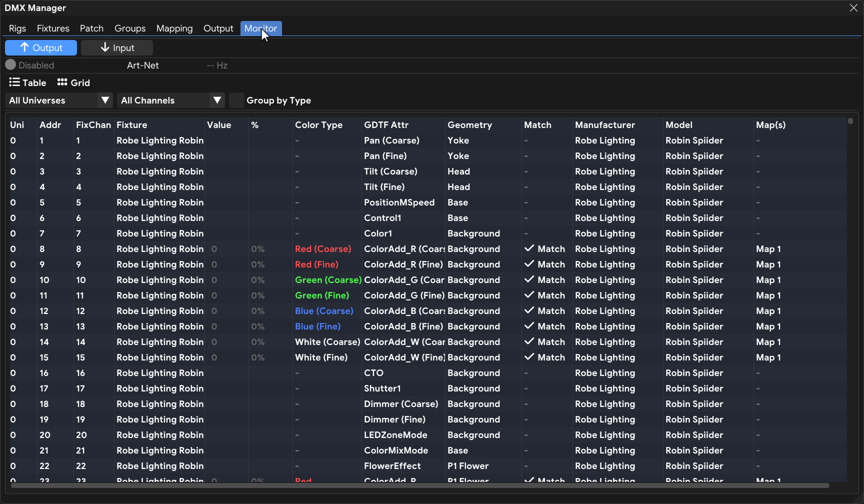This screenshot has width=864, height=504.
Task: Open the Groups tab
Action: [x=130, y=28]
